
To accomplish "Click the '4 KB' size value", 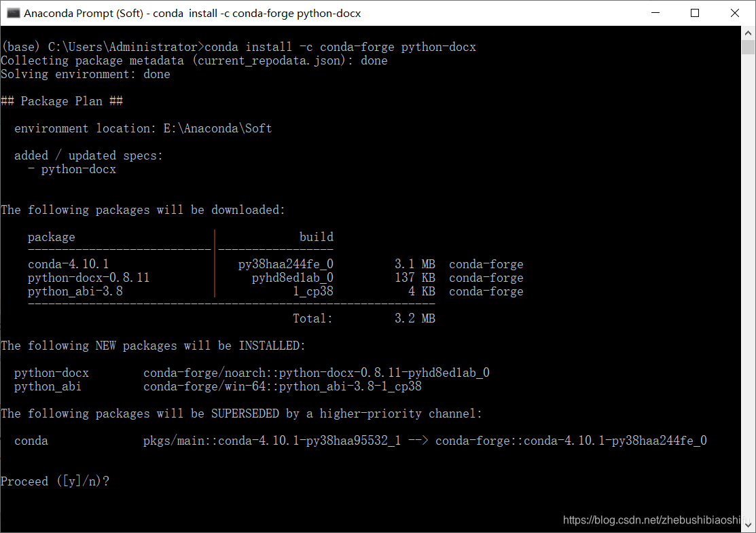I will [422, 291].
